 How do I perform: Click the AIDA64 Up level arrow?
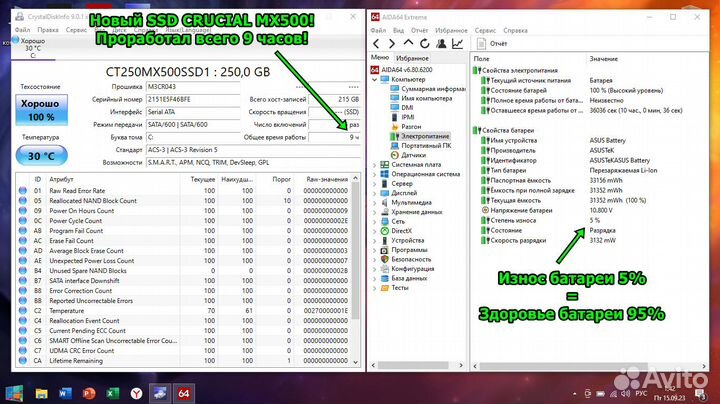tap(408, 43)
